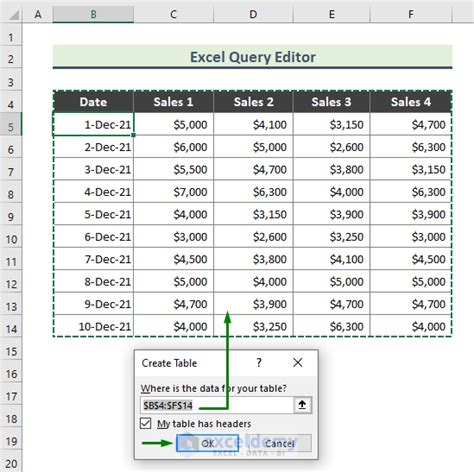The width and height of the screenshot is (474, 472).
Task: Select column C header
Action: tap(173, 14)
